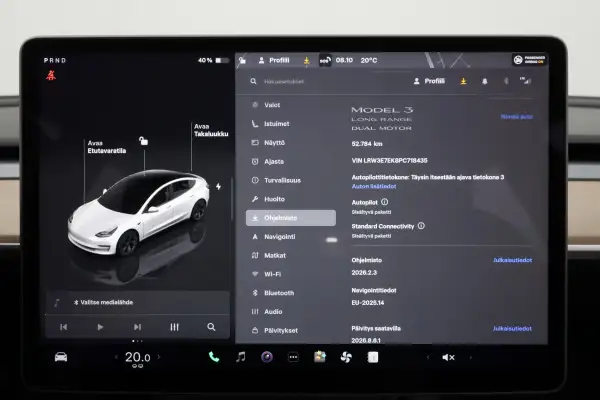Image resolution: width=600 pixels, height=400 pixels.
Task: Tap the 52.784 km odometer value
Action: click(x=367, y=144)
